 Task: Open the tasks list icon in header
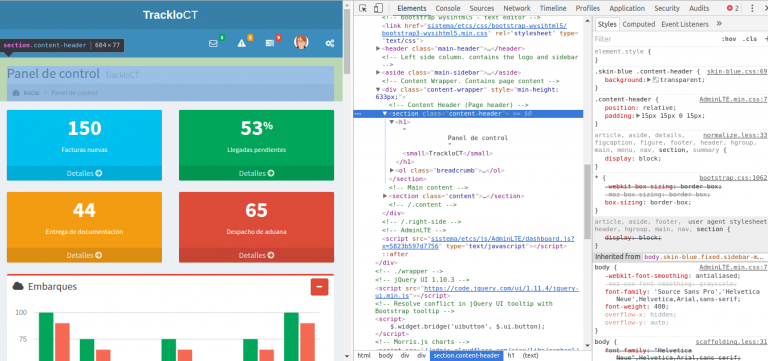point(270,43)
